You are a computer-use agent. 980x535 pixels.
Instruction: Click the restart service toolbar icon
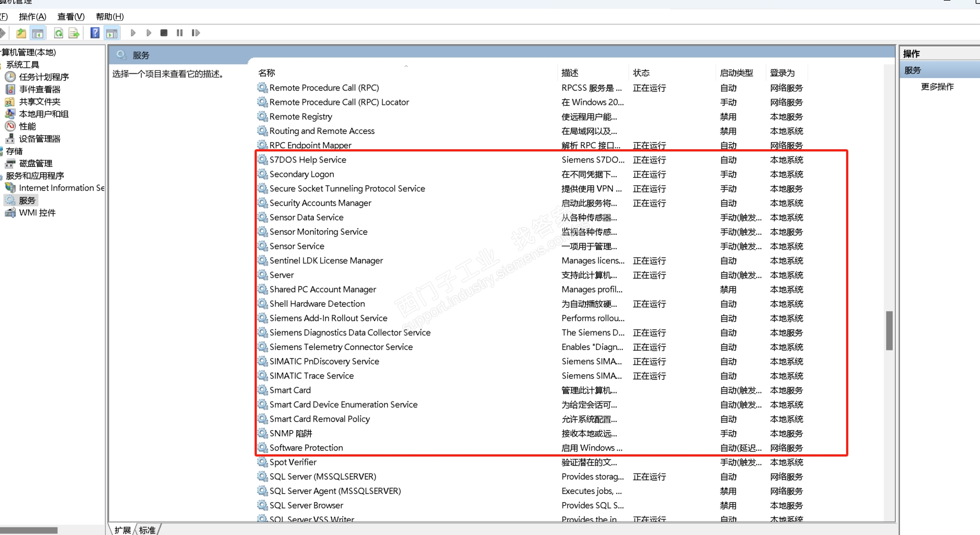click(196, 33)
